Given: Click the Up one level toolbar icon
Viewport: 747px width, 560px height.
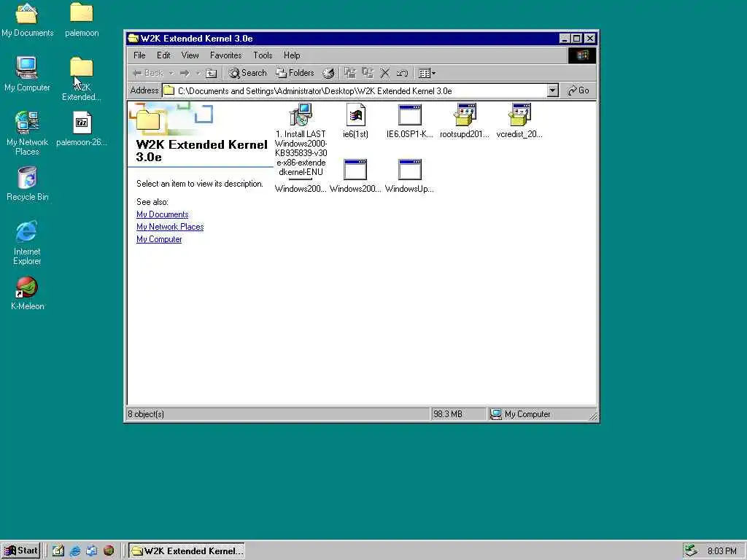Looking at the screenshot, I should coord(211,74).
